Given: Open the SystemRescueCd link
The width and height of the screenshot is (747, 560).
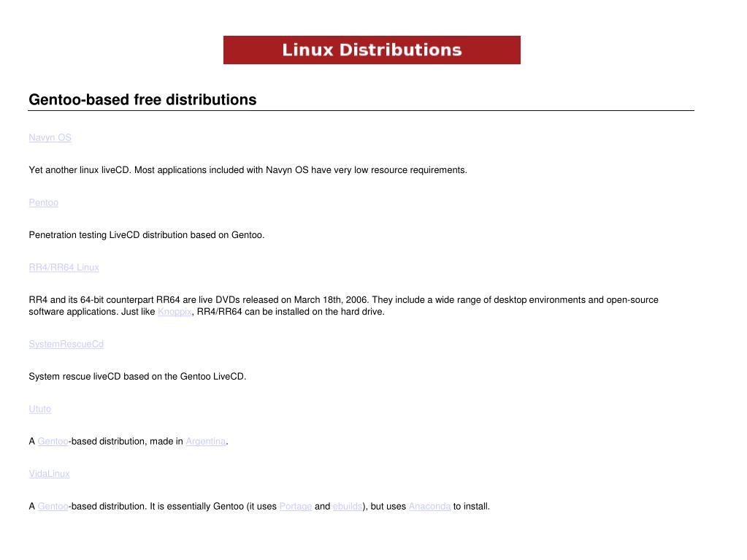Looking at the screenshot, I should [66, 345].
